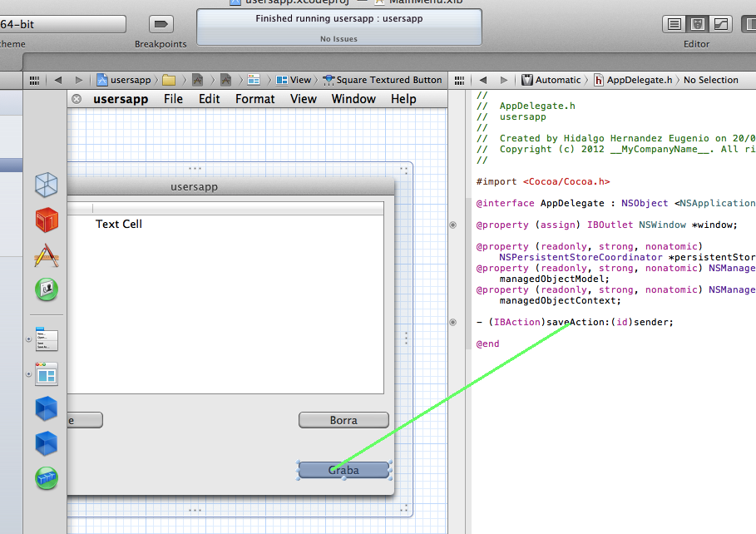Toggle the Breakpoints button in toolbar
The image size is (756, 534).
click(x=160, y=23)
